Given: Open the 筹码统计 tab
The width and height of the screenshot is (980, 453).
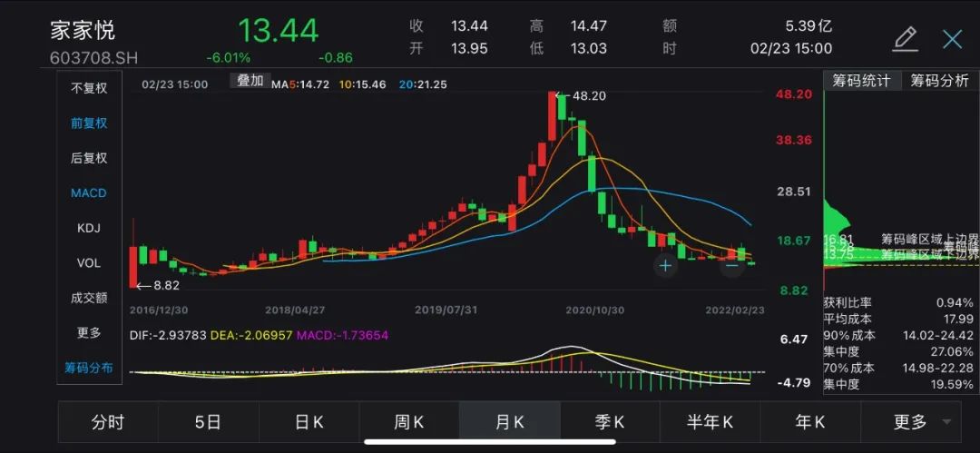Looking at the screenshot, I should (862, 81).
